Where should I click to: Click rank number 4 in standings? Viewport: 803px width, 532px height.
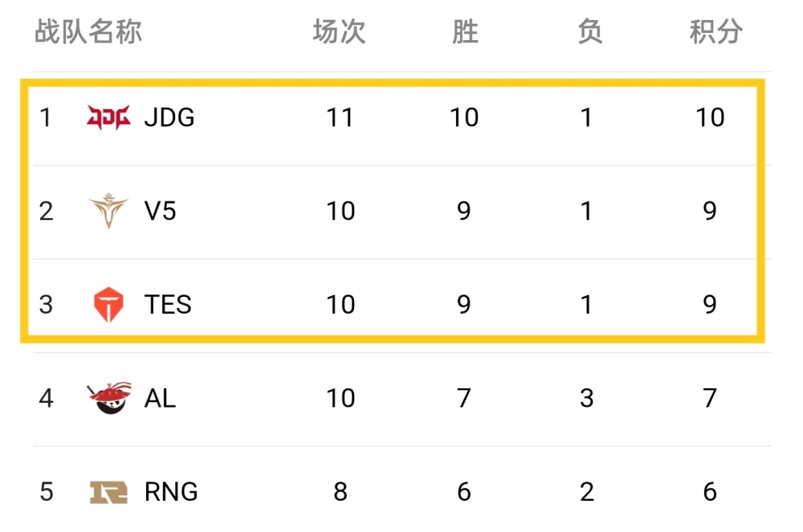(46, 398)
